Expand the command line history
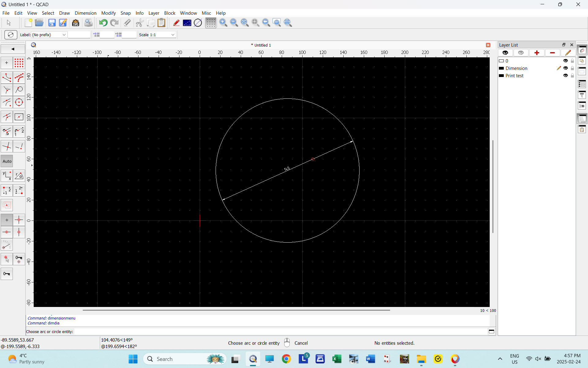 click(x=492, y=332)
